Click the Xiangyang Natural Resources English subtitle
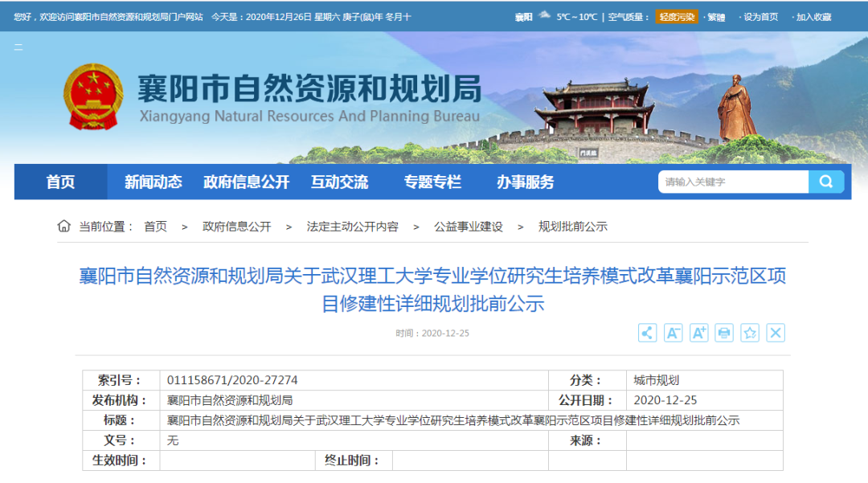 (x=309, y=117)
